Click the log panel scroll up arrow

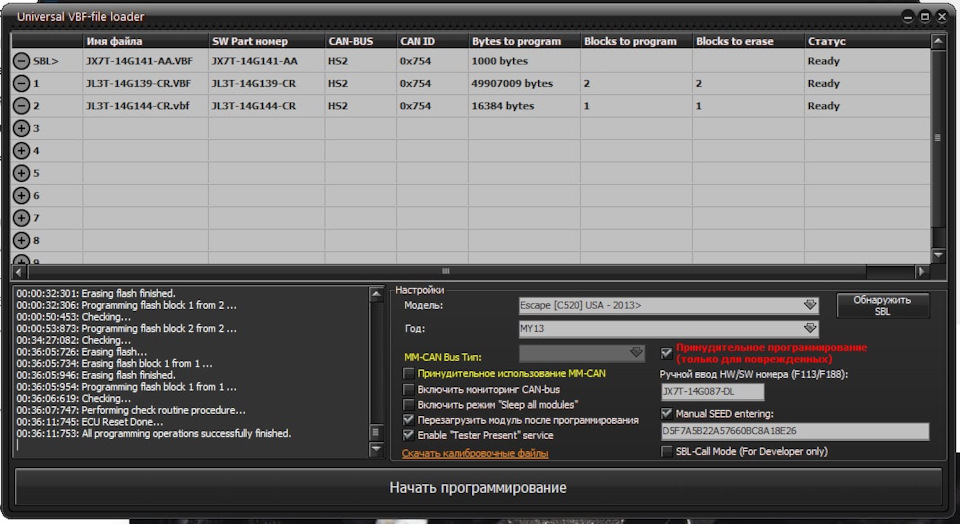coord(377,294)
